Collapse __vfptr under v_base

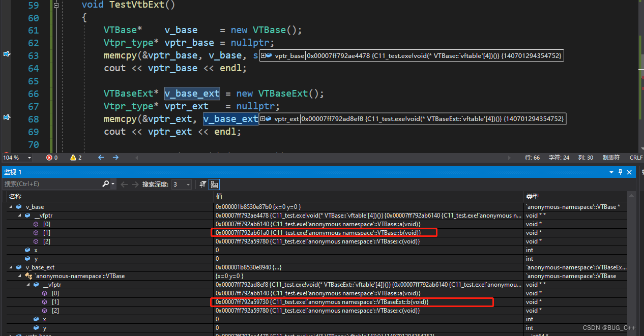20,216
